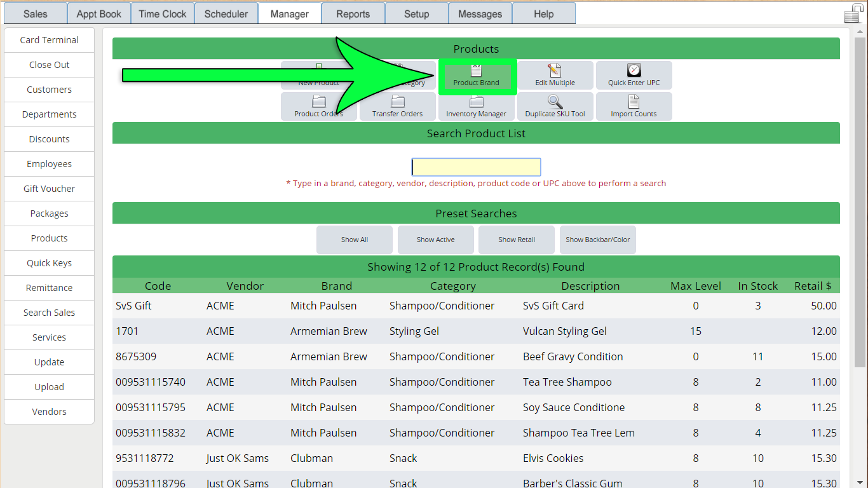Image resolution: width=868 pixels, height=488 pixels.
Task: Open Inventory Manager
Action: tap(476, 107)
